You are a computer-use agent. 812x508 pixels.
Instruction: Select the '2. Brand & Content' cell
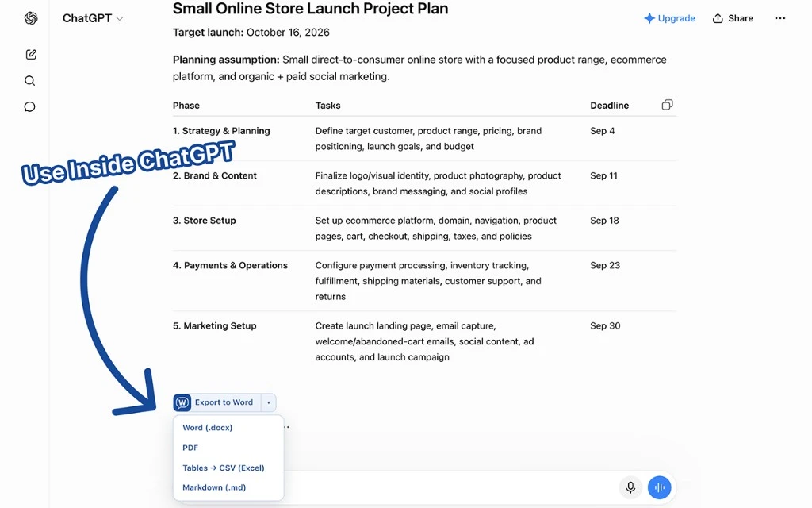pos(214,175)
